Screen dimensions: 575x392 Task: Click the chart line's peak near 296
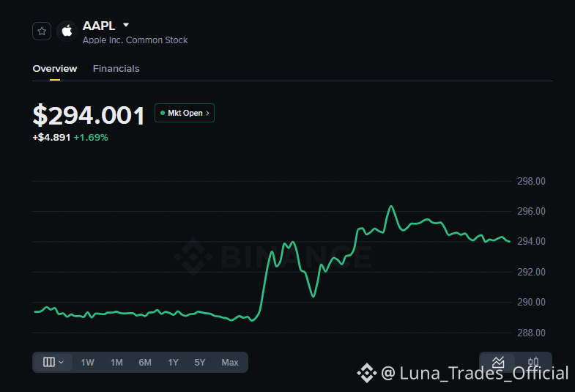pyautogui.click(x=391, y=207)
